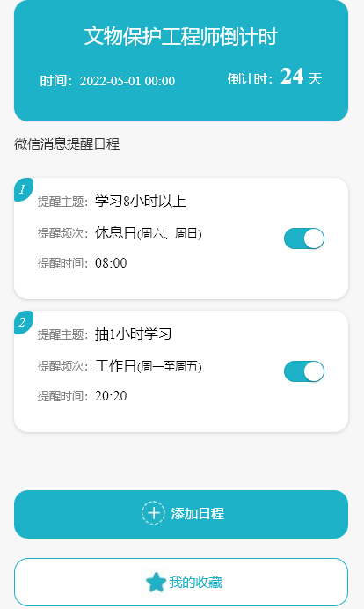Click the number 2 badge on second reminder
364x609 pixels.
(23, 322)
